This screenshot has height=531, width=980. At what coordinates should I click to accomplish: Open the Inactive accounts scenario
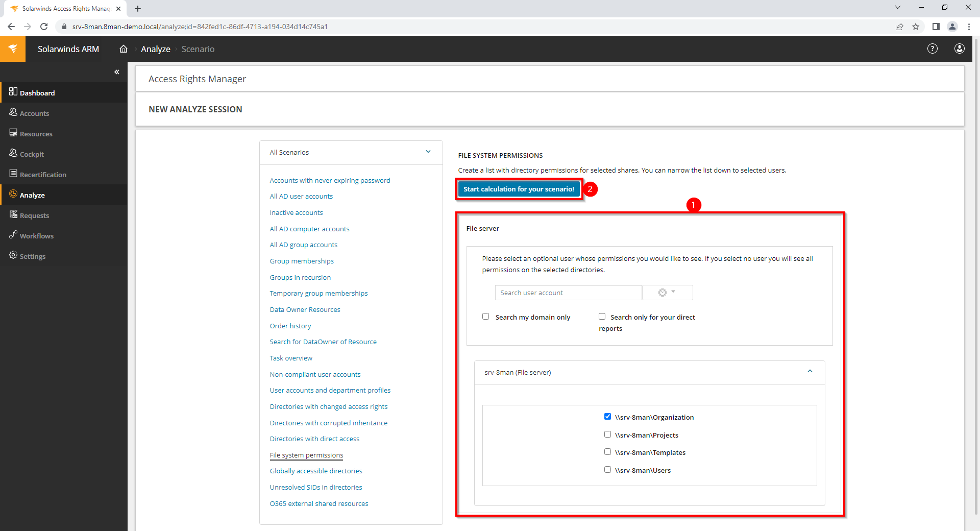tap(296, 212)
